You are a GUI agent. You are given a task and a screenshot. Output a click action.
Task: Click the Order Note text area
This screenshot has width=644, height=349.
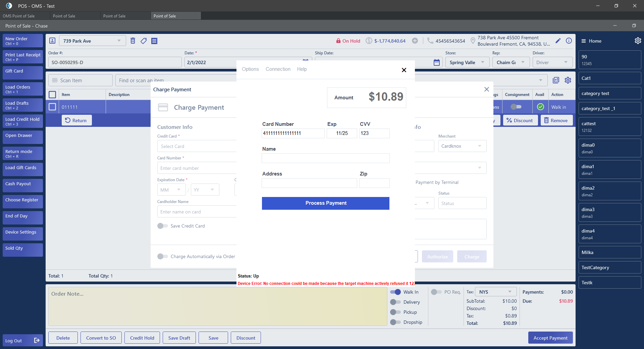(x=218, y=306)
